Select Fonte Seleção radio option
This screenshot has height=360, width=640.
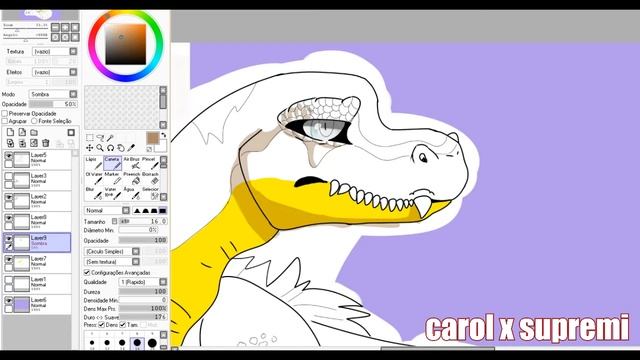(34, 121)
